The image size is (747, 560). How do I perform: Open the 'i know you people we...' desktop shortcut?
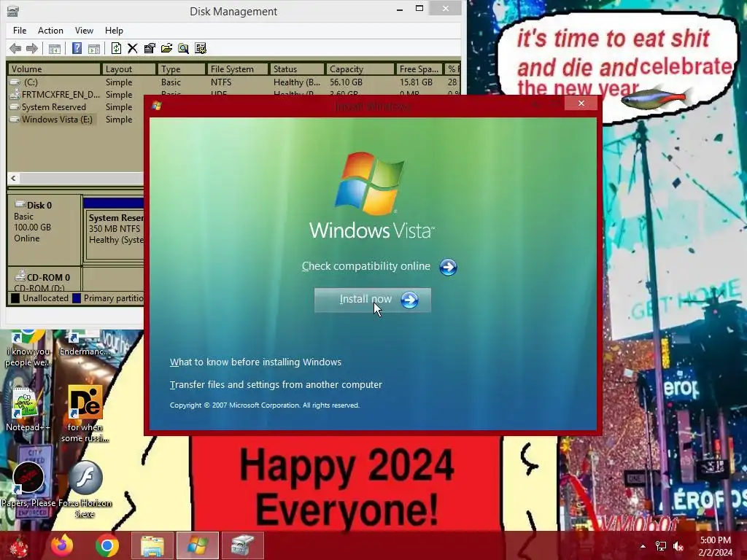click(28, 349)
